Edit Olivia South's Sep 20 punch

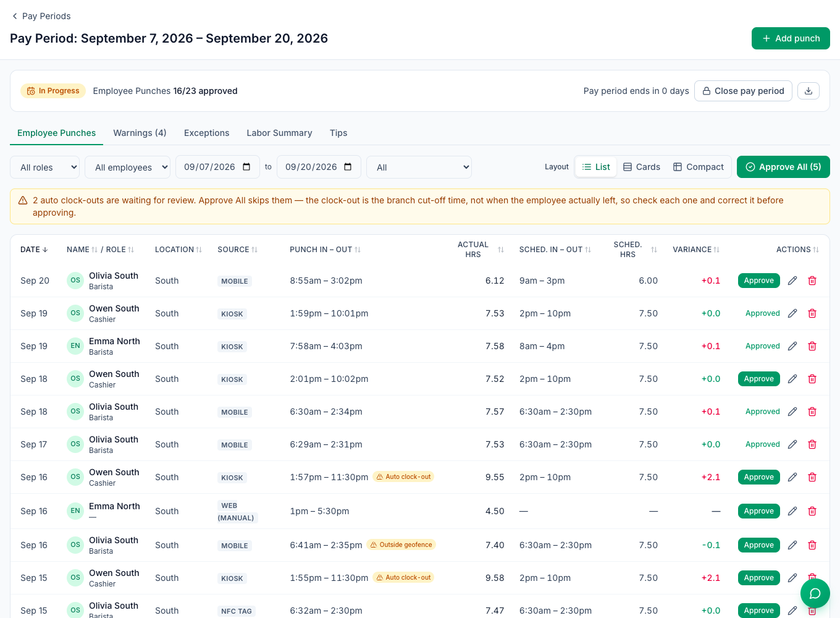pos(792,281)
